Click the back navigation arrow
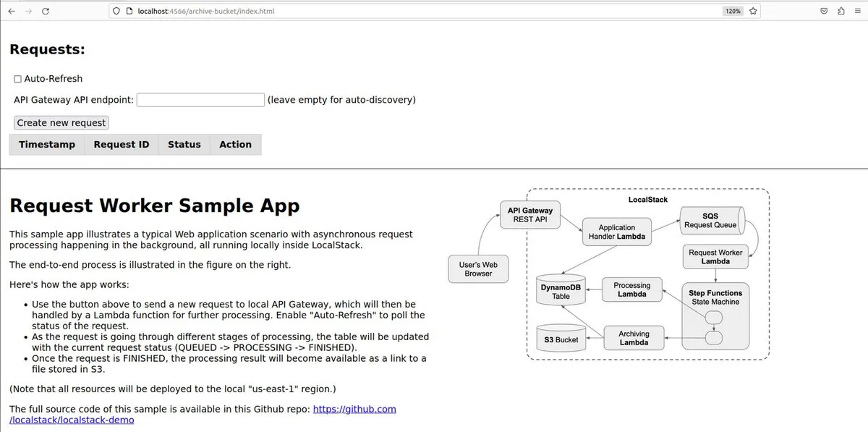868x432 pixels. pos(12,11)
